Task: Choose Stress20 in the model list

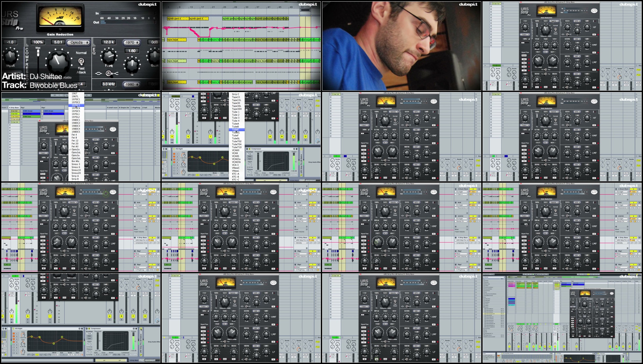Action: 76,173
